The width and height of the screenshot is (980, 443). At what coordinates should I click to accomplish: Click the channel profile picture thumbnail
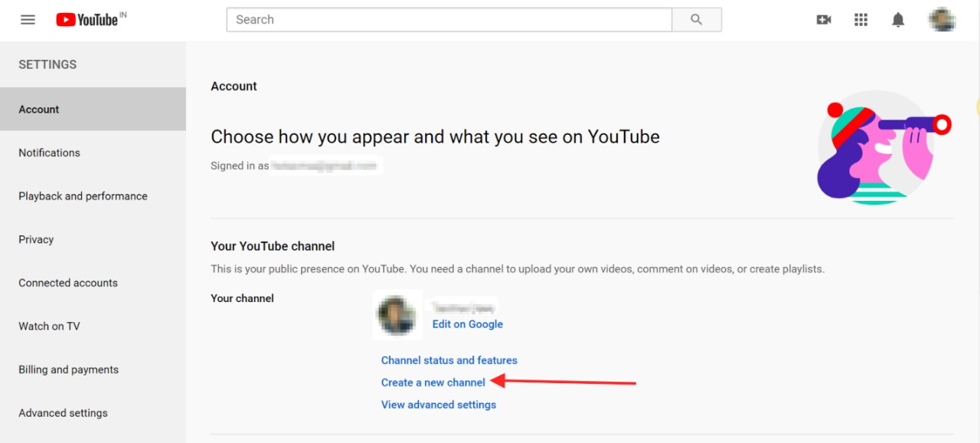tap(397, 315)
